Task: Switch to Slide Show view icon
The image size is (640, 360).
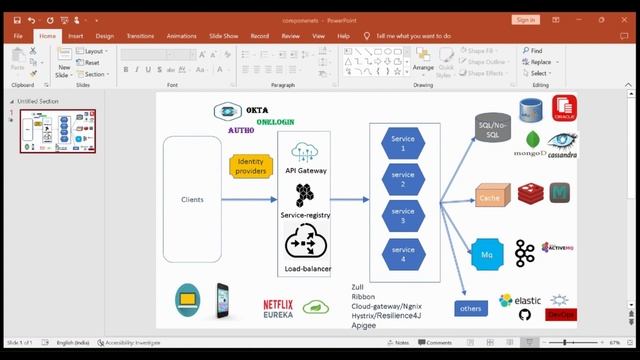Action: (529, 342)
